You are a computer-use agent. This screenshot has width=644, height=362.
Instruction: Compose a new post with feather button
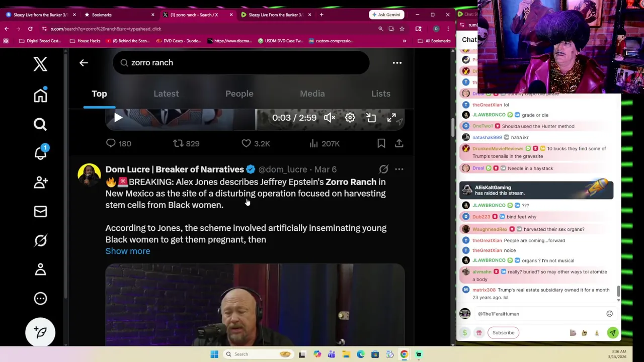pyautogui.click(x=40, y=332)
